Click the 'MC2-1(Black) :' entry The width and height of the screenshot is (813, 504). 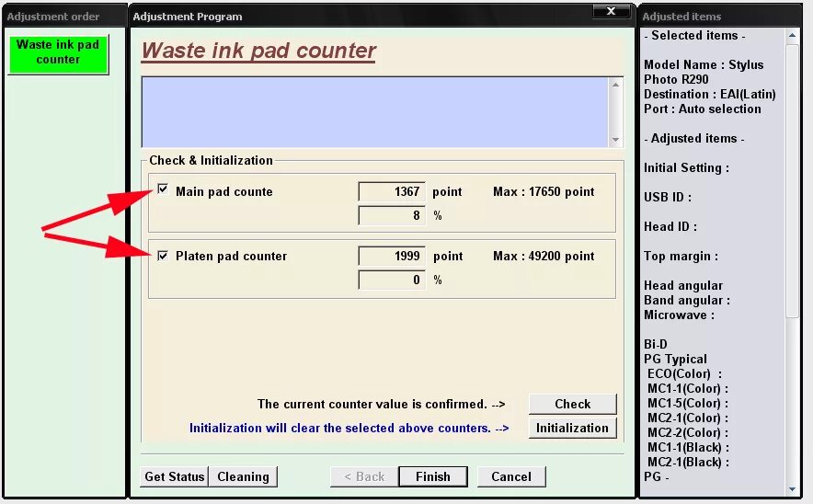click(688, 462)
